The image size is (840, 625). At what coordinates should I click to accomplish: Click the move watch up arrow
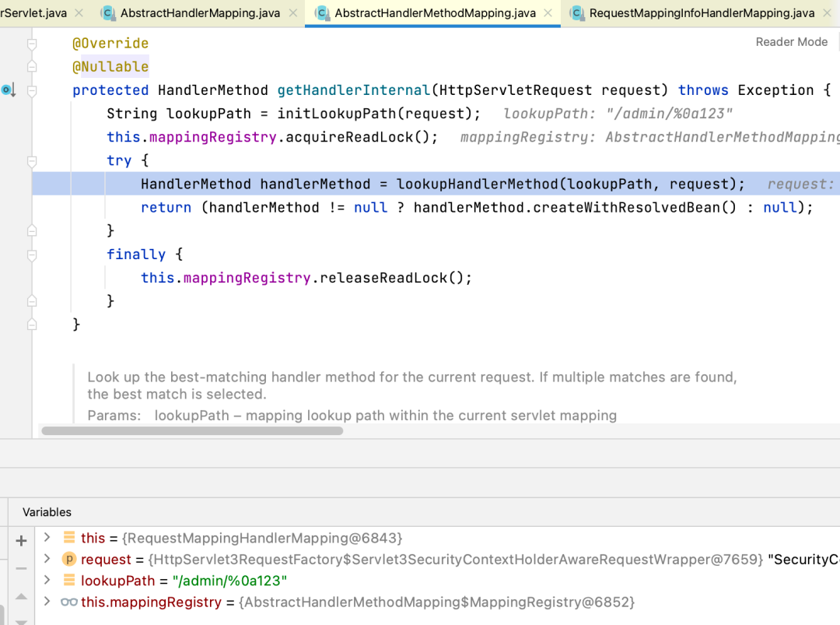tap(21, 597)
